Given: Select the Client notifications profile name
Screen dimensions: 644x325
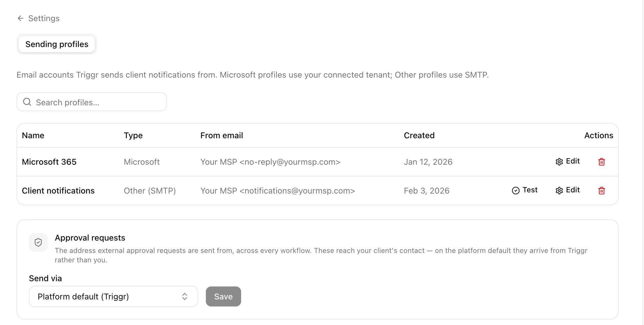Looking at the screenshot, I should tap(58, 191).
